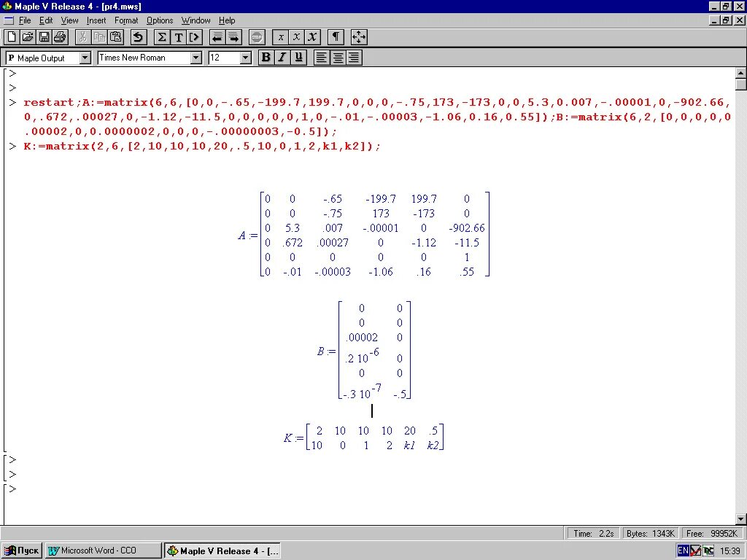The image size is (747, 560).
Task: Click the K:=matrix(2,6,...) input line
Action: (202, 146)
